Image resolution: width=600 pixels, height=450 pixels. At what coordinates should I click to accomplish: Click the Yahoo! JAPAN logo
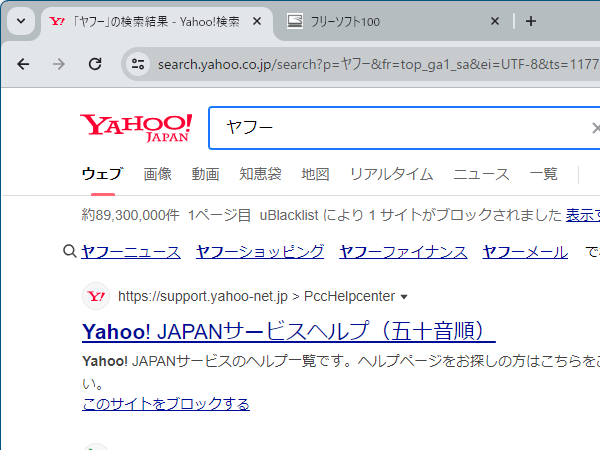[x=136, y=128]
